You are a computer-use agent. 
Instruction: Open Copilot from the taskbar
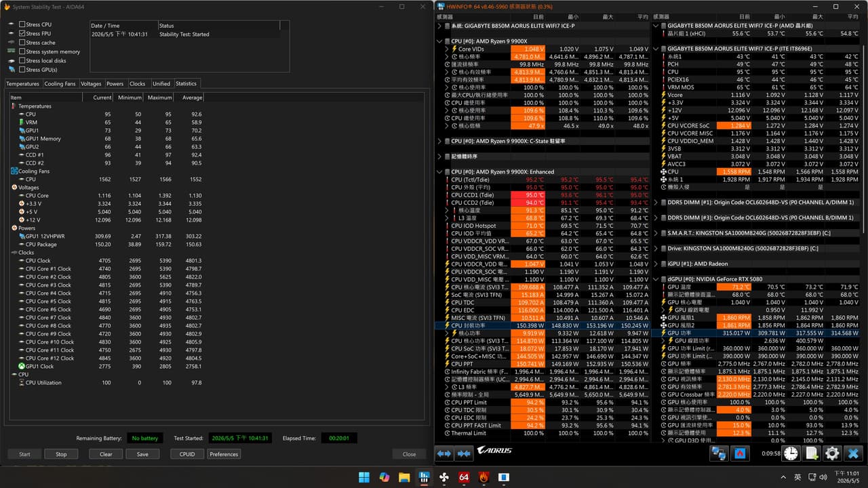point(384,476)
